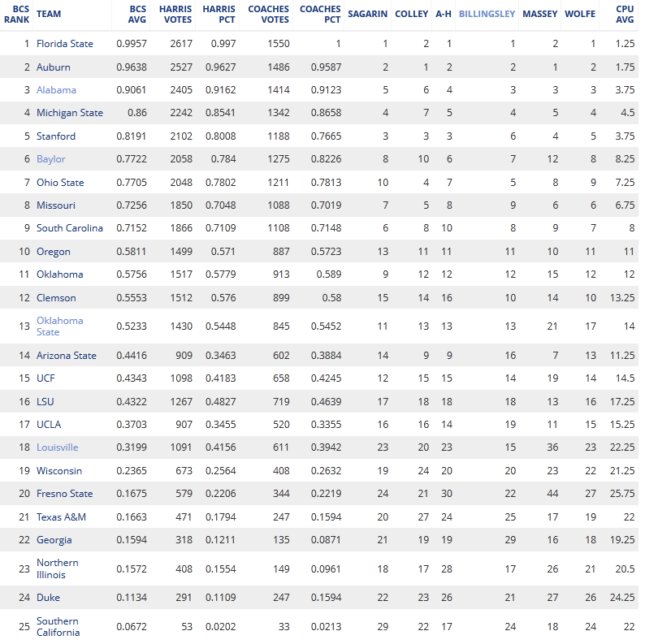Open the Florida State team link
645x644 pixels.
pos(64,44)
